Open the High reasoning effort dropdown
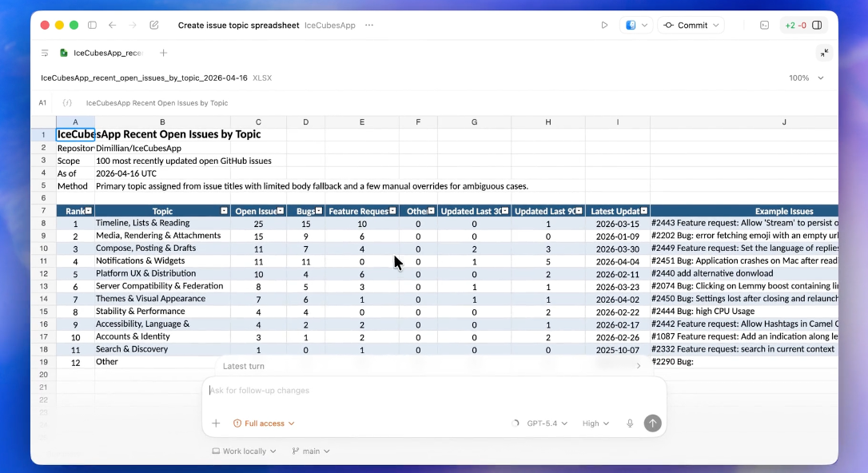The height and width of the screenshot is (473, 868). pos(595,423)
